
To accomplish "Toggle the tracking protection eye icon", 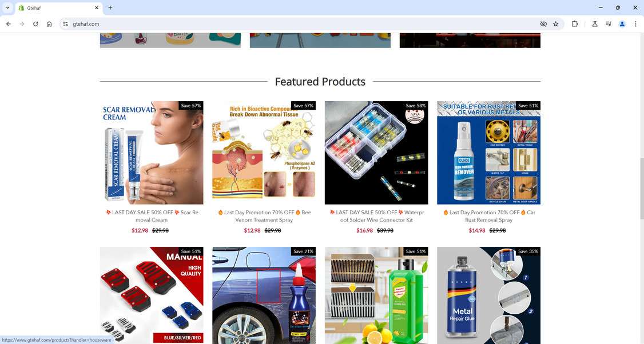I will [x=543, y=24].
